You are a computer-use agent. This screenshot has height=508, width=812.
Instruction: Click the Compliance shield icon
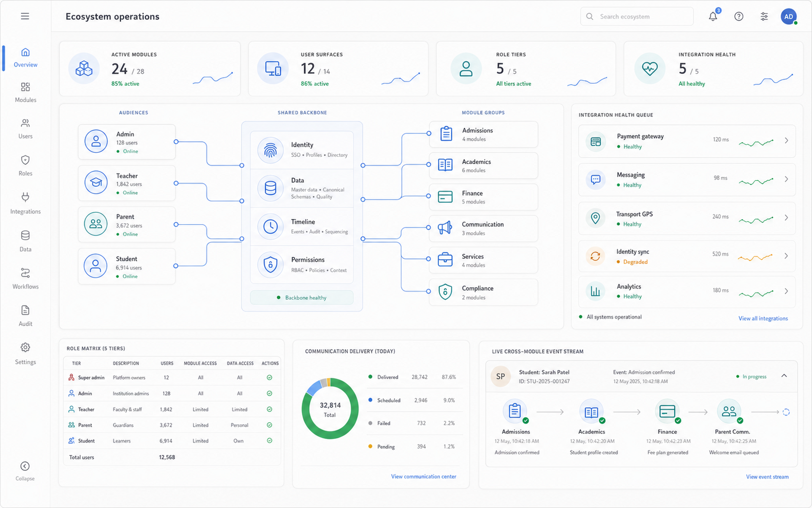tap(445, 292)
